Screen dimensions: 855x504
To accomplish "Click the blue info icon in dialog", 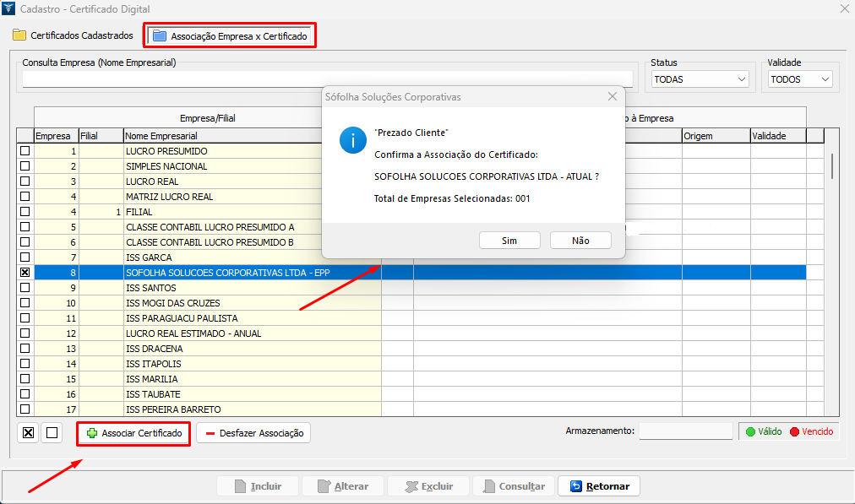I will click(352, 140).
